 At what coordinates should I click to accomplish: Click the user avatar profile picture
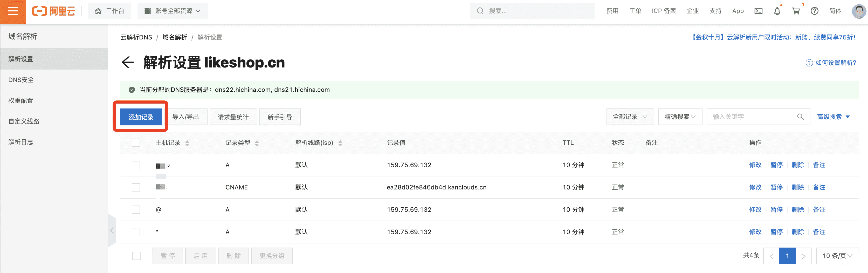(x=859, y=11)
